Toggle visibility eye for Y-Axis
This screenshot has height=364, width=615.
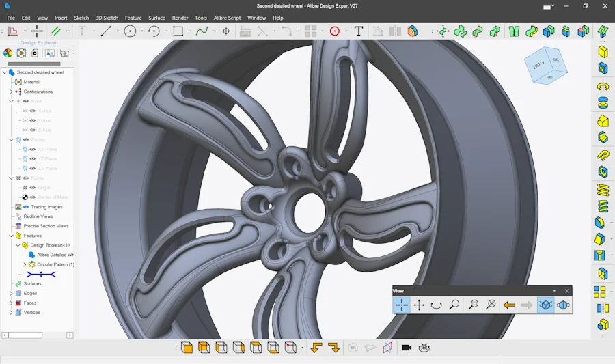pyautogui.click(x=33, y=120)
